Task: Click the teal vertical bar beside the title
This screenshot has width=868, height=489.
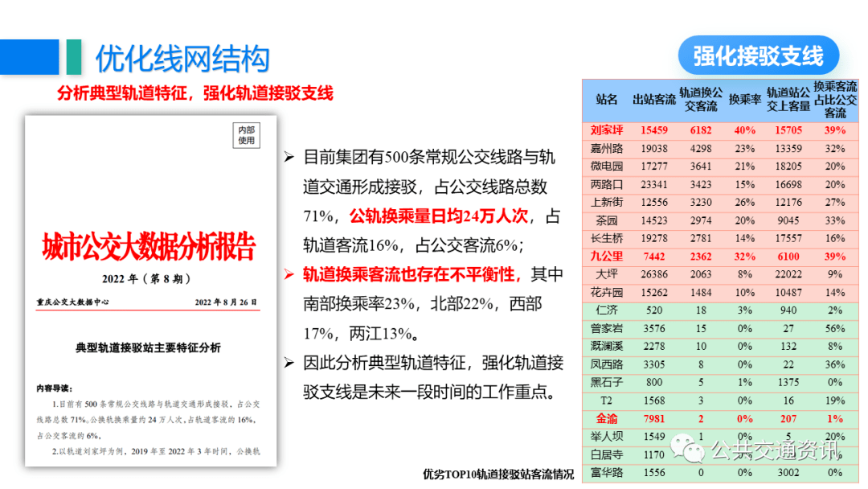Action: (73, 56)
